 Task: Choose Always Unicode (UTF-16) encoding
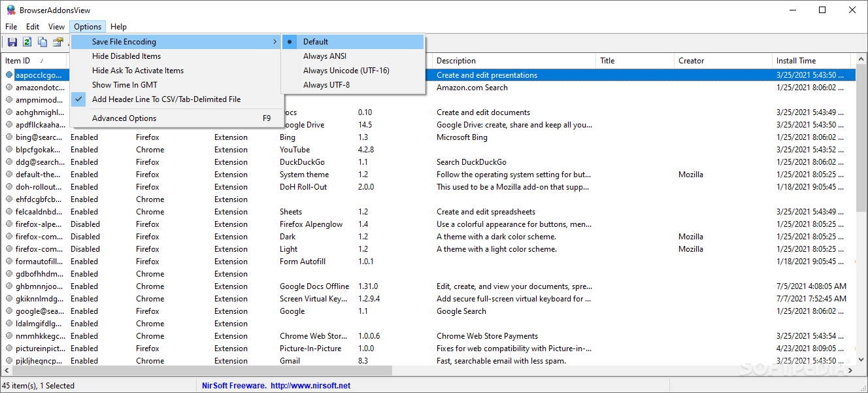click(x=353, y=71)
